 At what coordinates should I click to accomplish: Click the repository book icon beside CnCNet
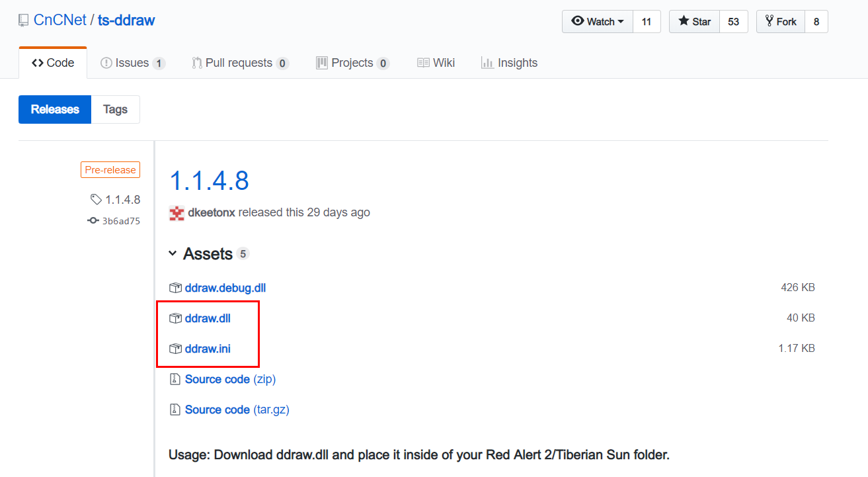(24, 21)
